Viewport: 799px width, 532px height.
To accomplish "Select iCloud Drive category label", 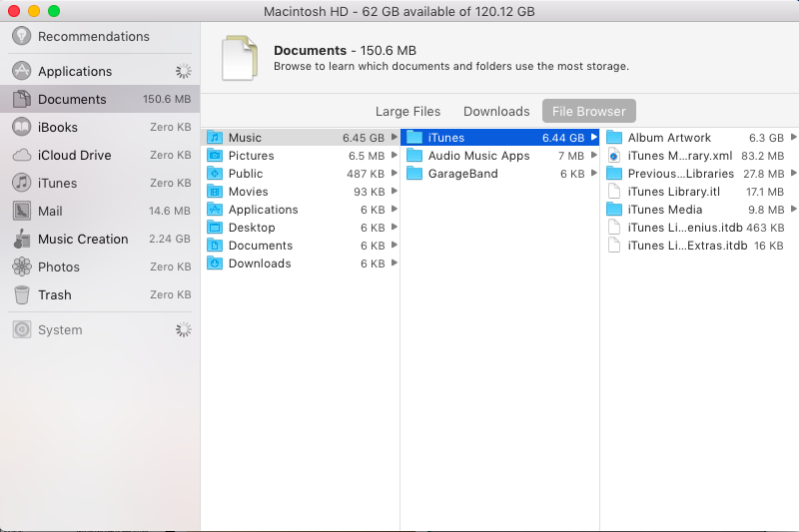I will [74, 155].
